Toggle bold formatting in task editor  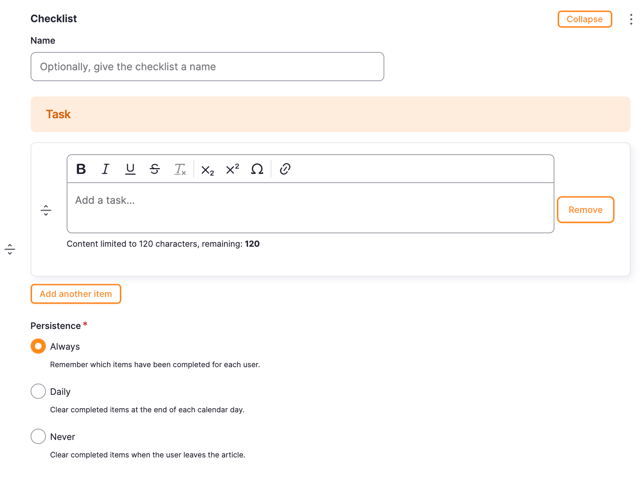(x=81, y=169)
